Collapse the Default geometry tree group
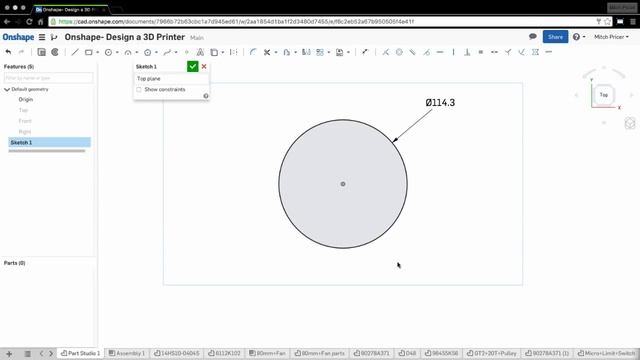 tap(7, 89)
